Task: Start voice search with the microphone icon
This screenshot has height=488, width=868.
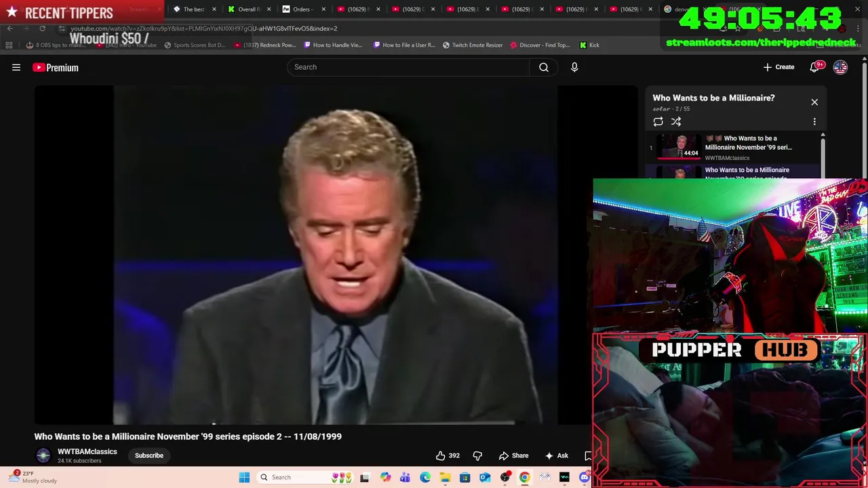Action: coord(574,67)
